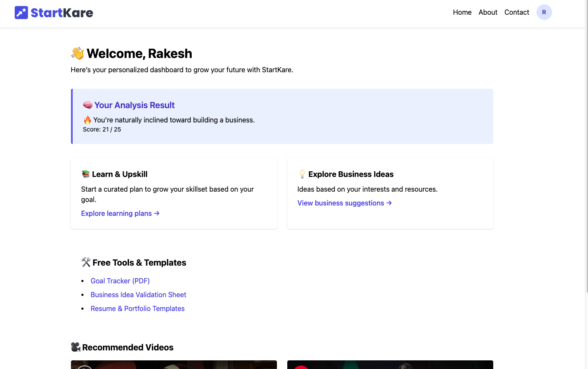This screenshot has width=588, height=369.
Task: Open the user avatar R menu
Action: tap(544, 12)
